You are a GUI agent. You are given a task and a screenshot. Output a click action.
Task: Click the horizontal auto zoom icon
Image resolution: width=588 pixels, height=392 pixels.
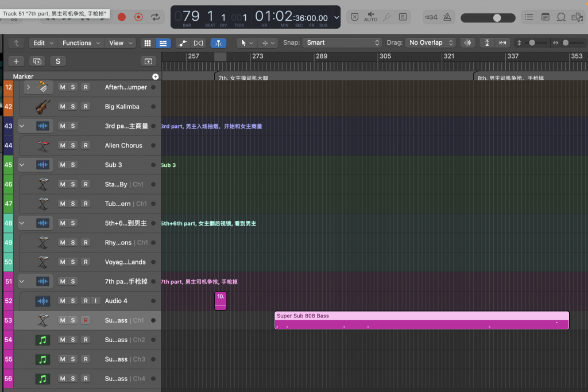pos(502,42)
